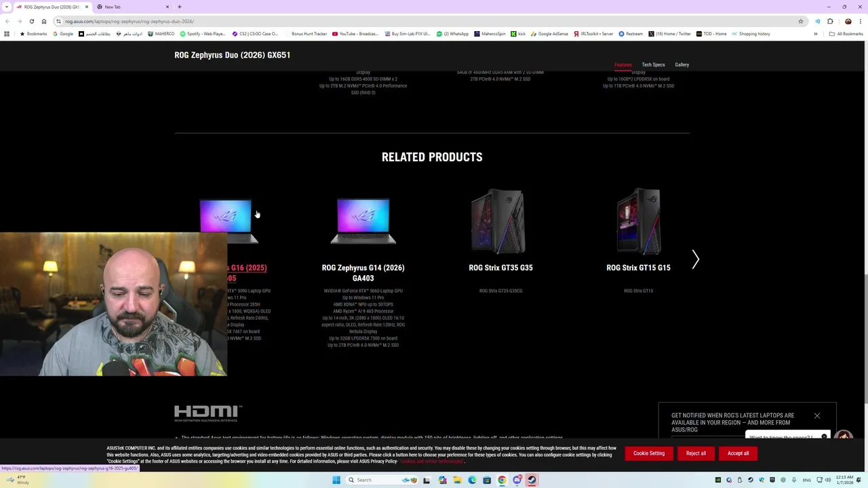Jump to the Gallery section
Viewport: 868px width, 488px height.
tap(682, 64)
